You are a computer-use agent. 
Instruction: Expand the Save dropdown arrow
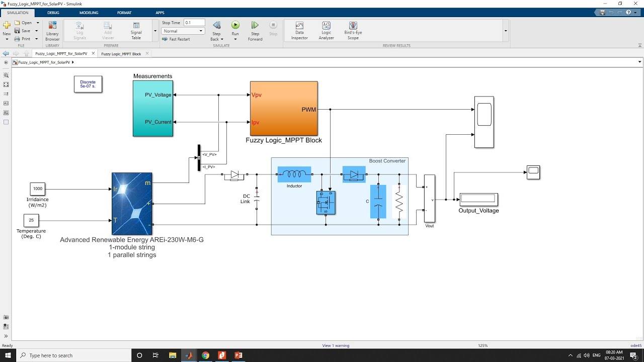[x=37, y=31]
